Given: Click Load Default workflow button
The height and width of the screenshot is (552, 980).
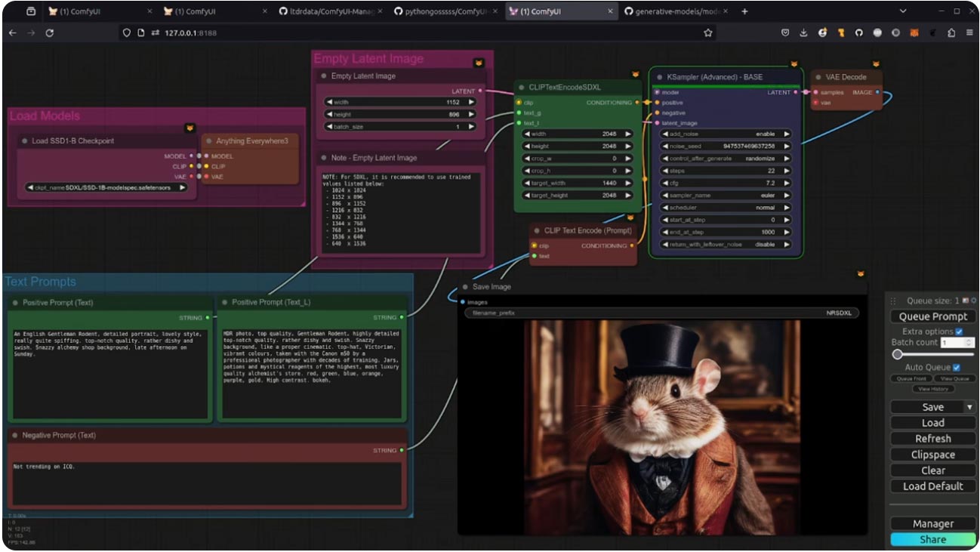Looking at the screenshot, I should point(932,486).
